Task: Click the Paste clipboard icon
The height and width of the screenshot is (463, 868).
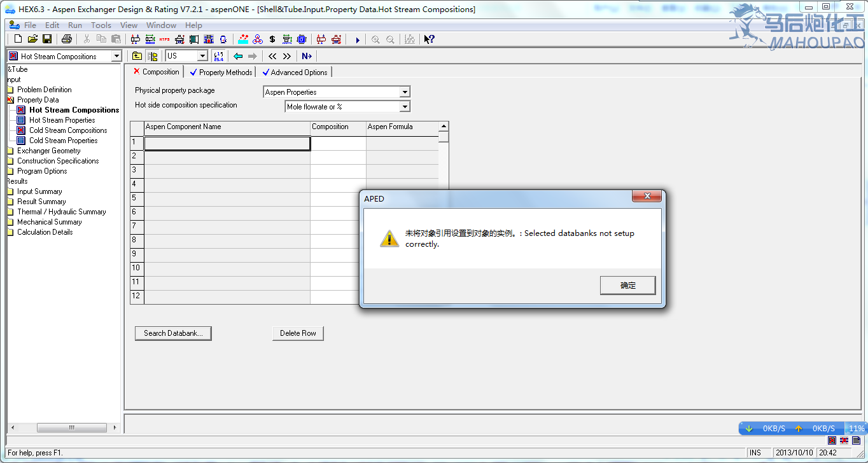Action: [x=116, y=39]
